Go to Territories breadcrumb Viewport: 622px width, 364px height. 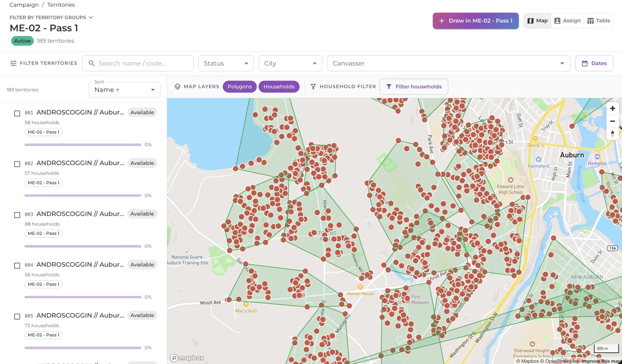61,5
